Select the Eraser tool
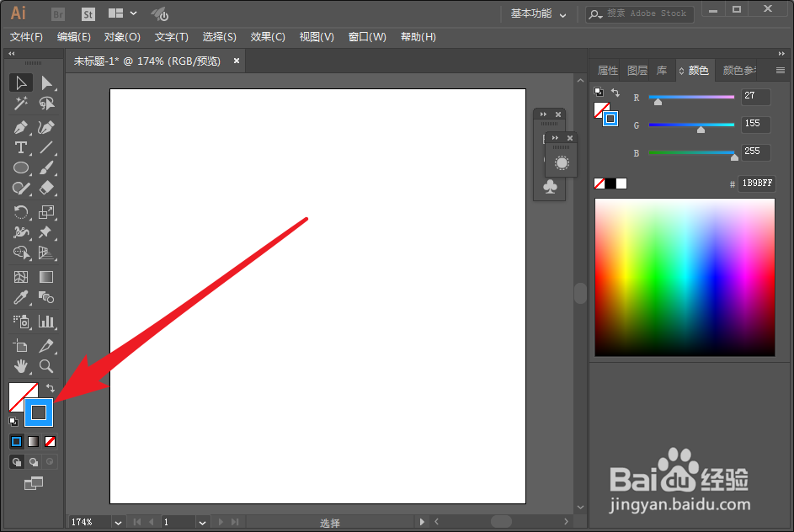794x532 pixels. (x=46, y=188)
